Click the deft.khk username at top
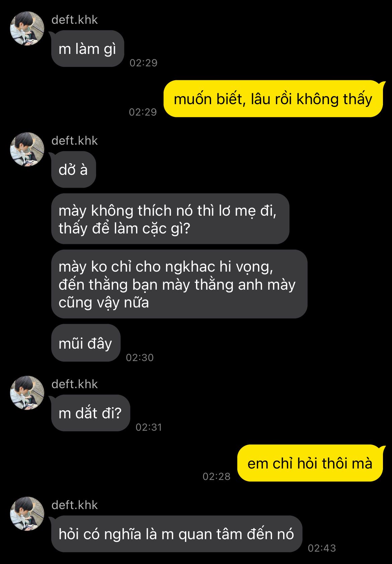 (74, 20)
